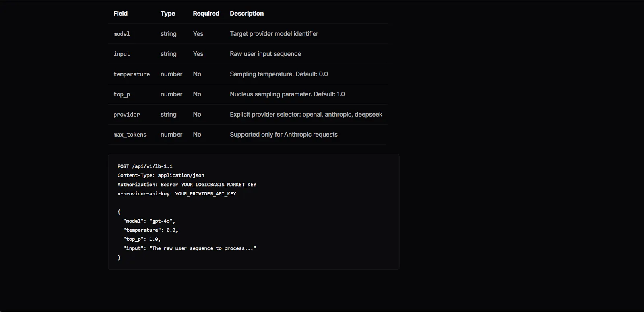Click 'No' in the temperature row
This screenshot has width=644, height=312.
[x=197, y=74]
